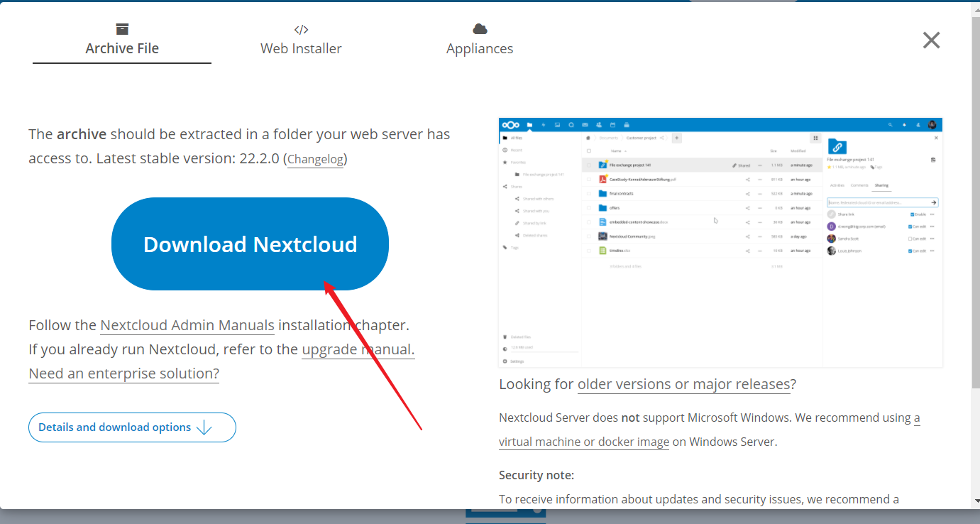This screenshot has width=980, height=524.
Task: Open the Nextcloud files interface screenshot
Action: pyautogui.click(x=721, y=243)
